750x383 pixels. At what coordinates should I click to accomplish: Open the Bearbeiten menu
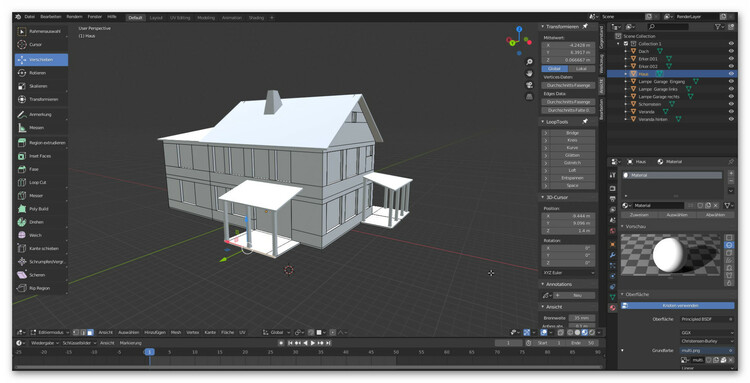(51, 17)
